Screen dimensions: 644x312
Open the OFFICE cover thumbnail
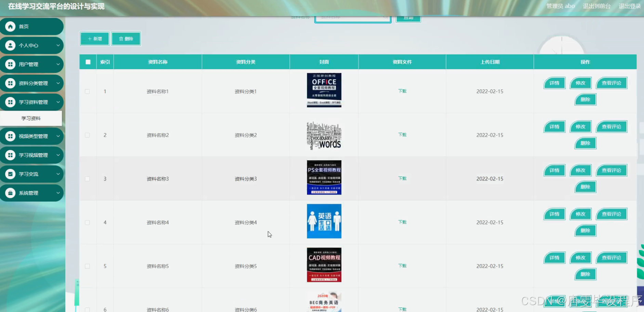pos(324,90)
